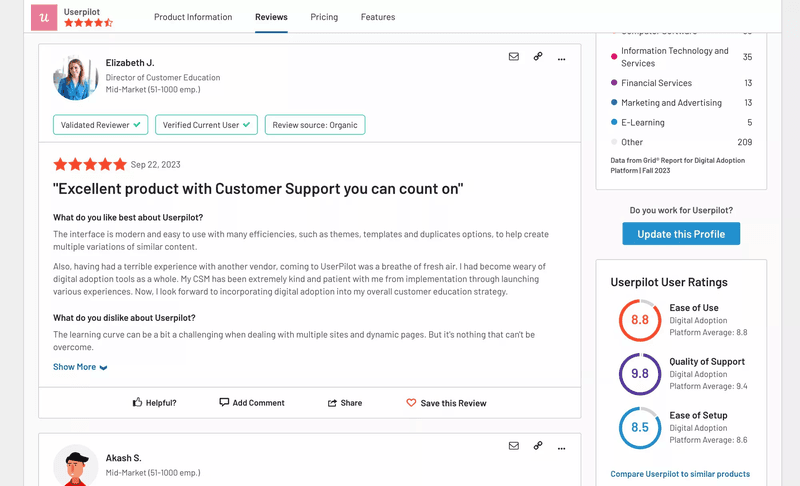Click the Director of Customer Education title text

point(163,78)
